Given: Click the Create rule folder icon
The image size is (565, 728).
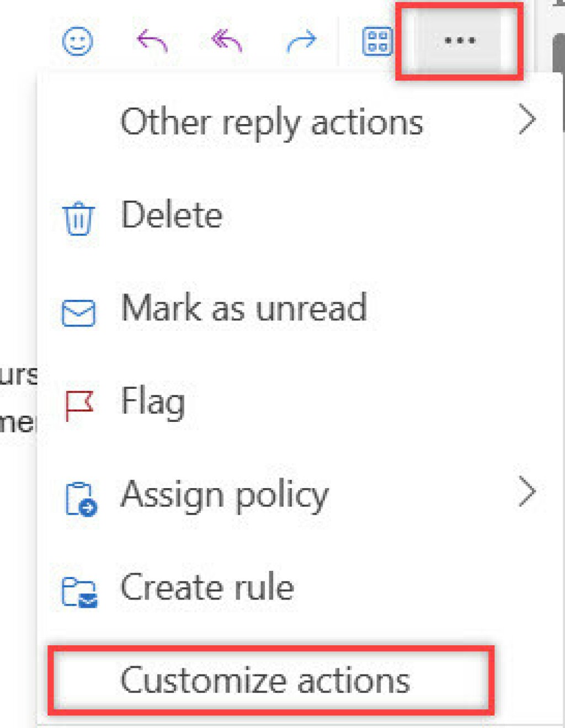Looking at the screenshot, I should tap(79, 592).
